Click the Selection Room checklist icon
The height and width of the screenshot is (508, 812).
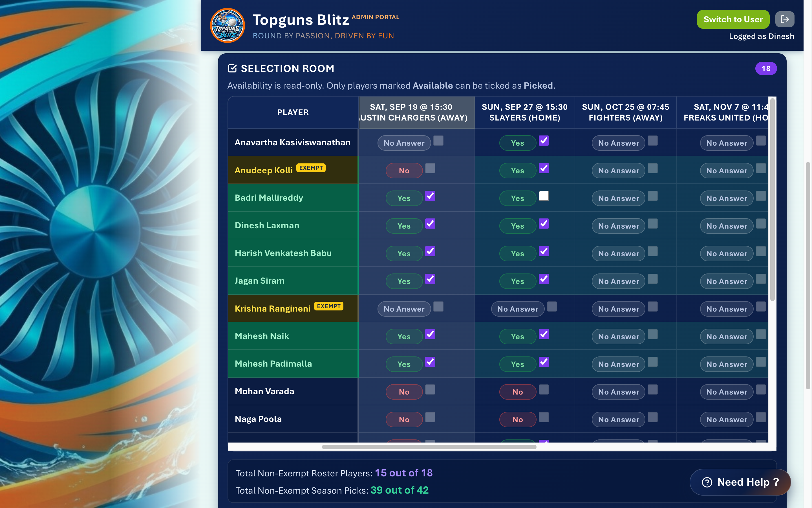click(x=232, y=68)
